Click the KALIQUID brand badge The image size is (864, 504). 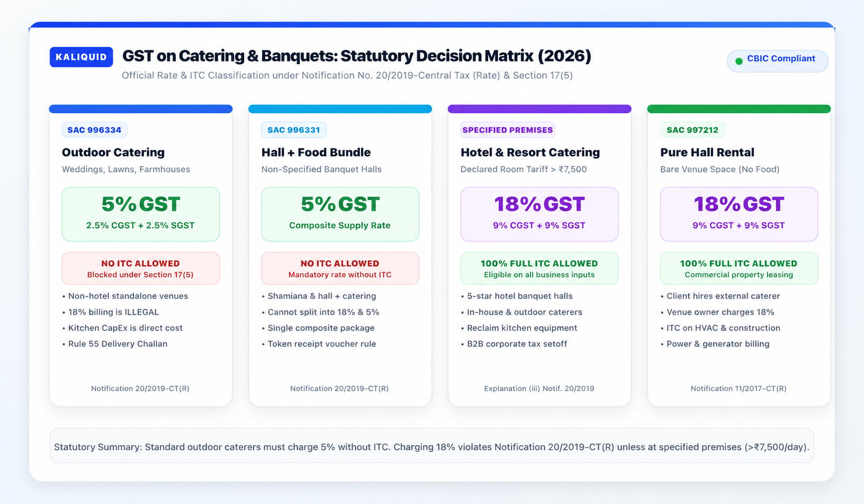click(x=81, y=57)
